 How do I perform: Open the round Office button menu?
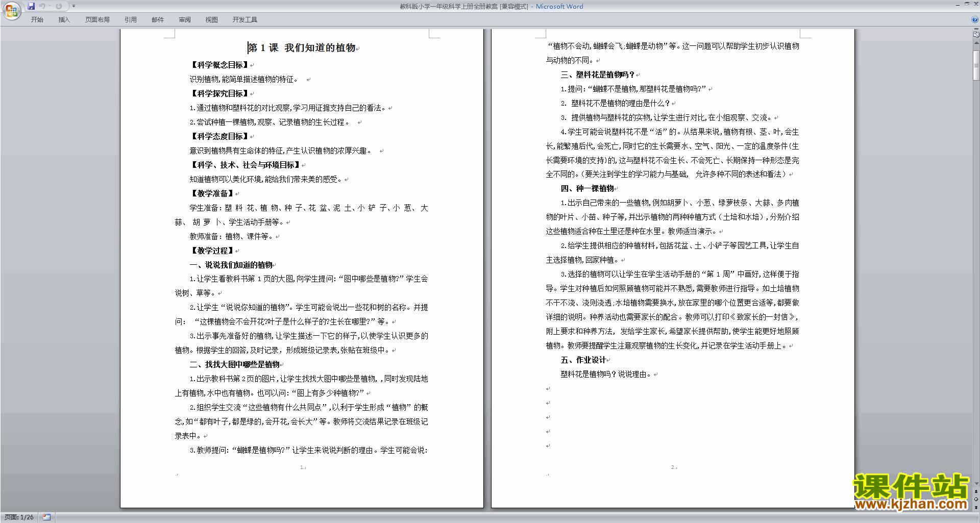11,10
